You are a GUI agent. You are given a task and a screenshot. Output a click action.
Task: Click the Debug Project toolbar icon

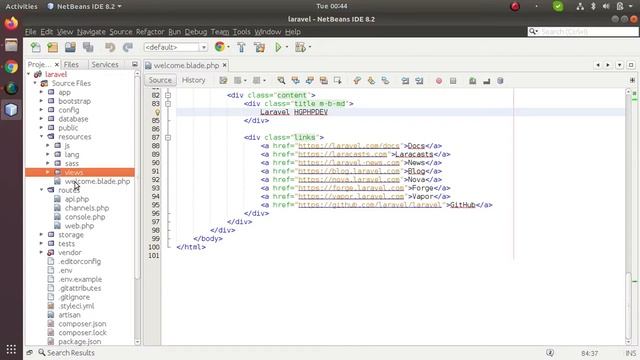(300, 47)
